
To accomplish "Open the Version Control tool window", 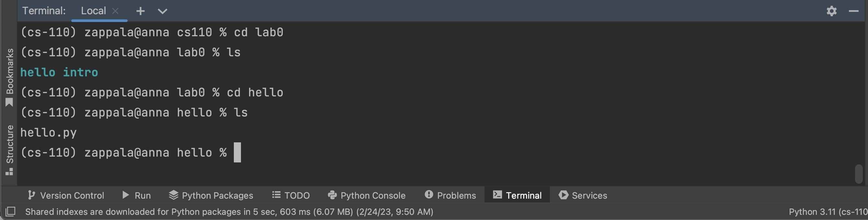I will coord(66,195).
